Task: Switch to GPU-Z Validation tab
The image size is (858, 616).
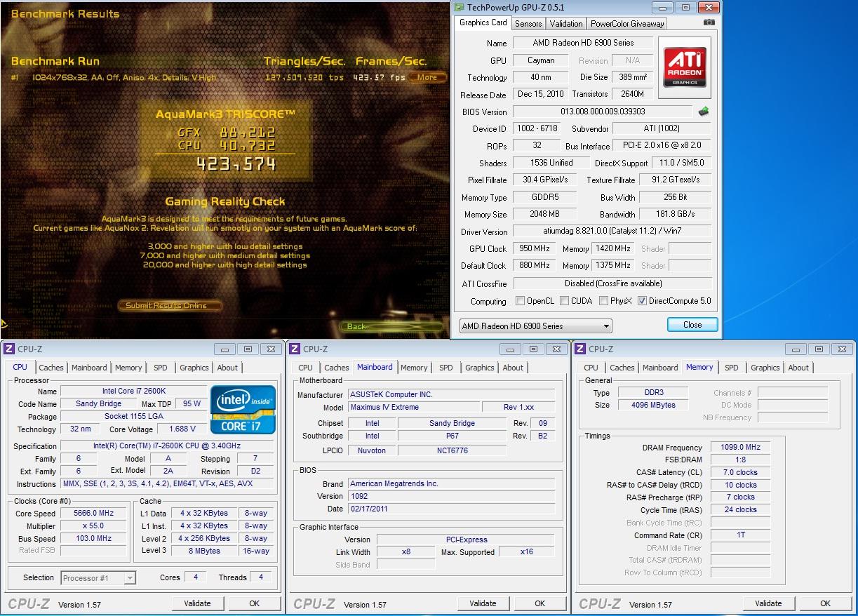Action: [566, 23]
